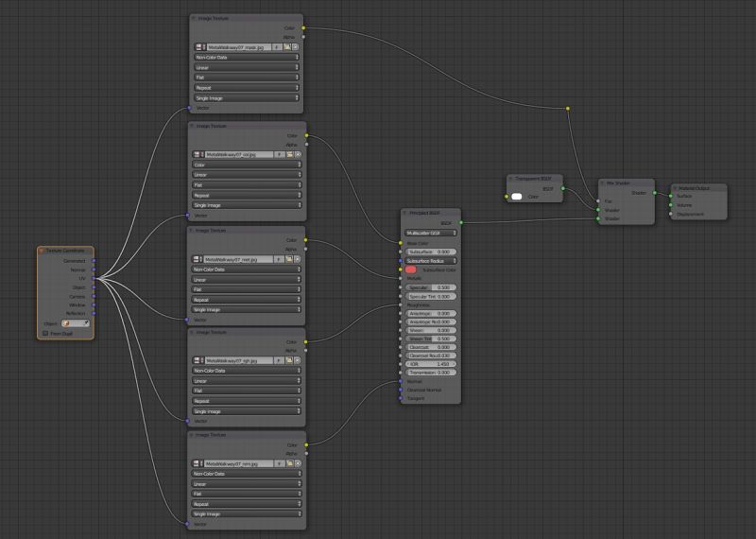This screenshot has width=756, height=539.
Task: Click the Specular Tint 0.000 slider
Action: coord(431,296)
